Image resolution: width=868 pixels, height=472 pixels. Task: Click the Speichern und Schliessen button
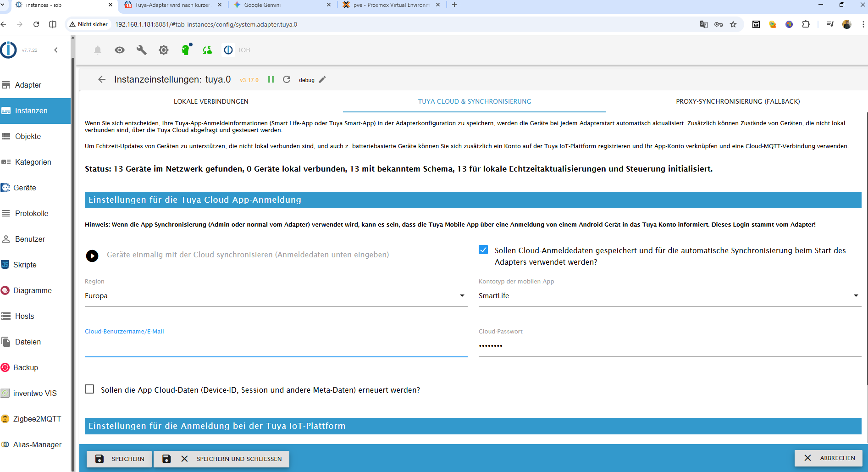(222, 459)
